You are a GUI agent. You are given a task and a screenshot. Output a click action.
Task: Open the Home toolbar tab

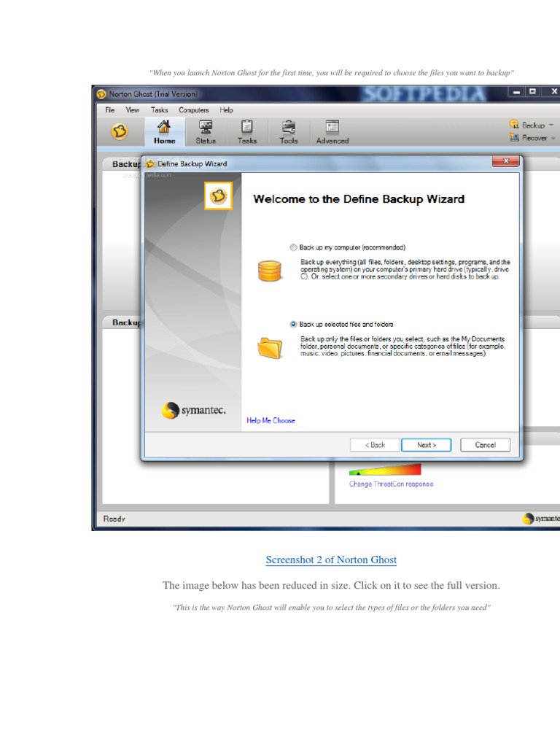164,132
